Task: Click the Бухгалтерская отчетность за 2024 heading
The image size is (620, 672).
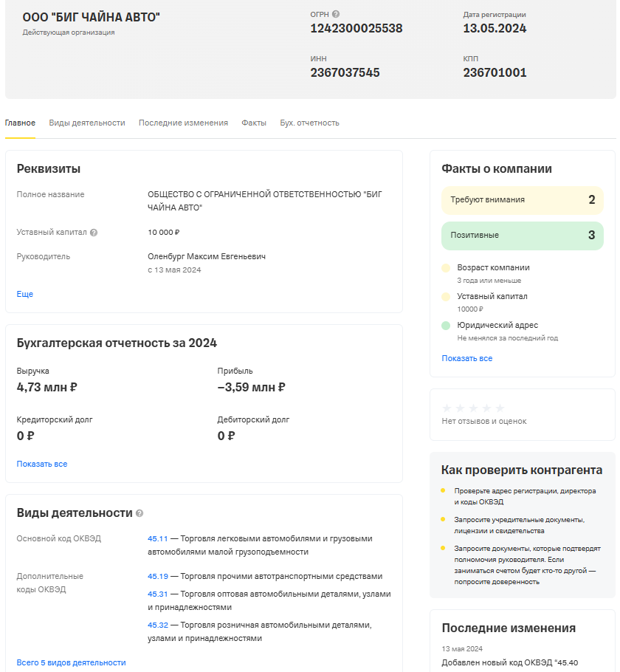Action: click(117, 343)
